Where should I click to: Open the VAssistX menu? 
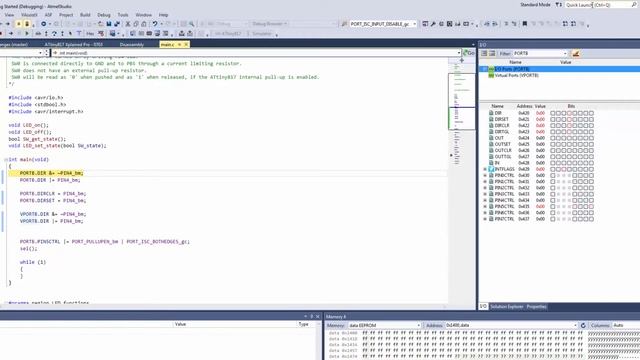click(29, 15)
